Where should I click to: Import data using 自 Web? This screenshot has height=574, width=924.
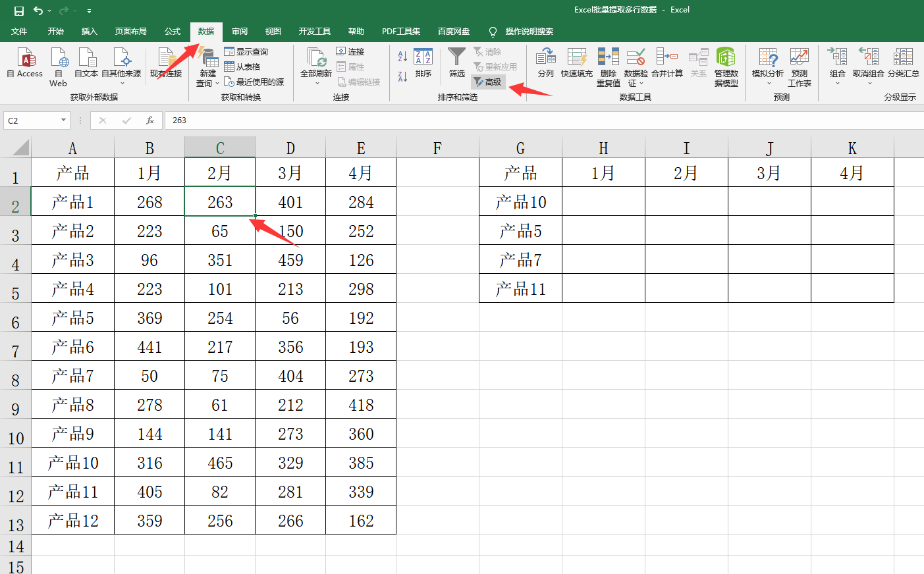[59, 66]
